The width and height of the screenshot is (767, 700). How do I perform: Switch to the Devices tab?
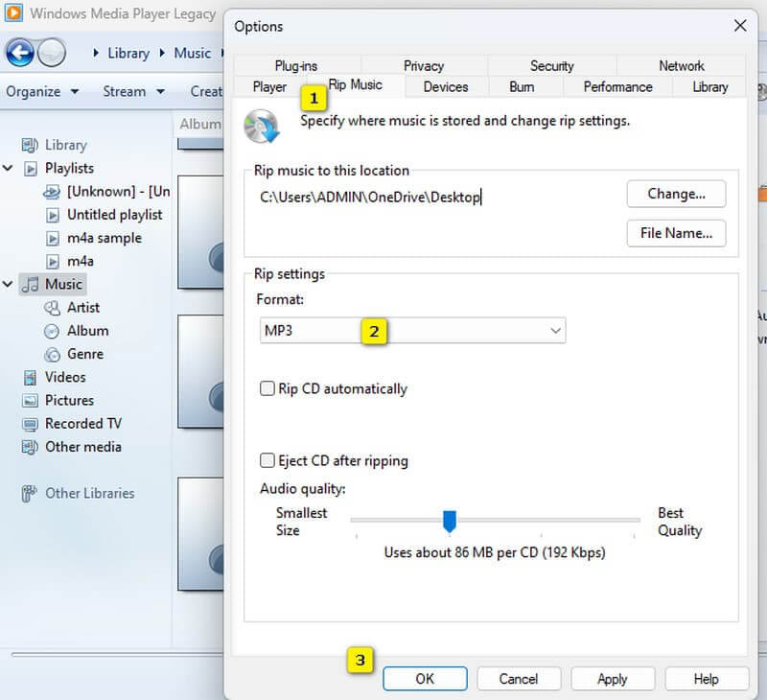click(445, 87)
